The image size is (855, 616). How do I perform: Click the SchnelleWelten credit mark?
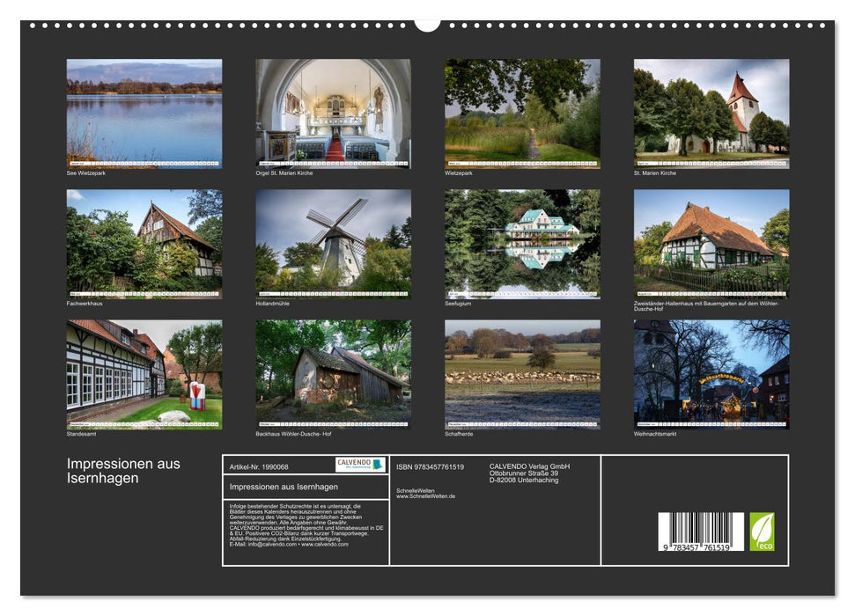pos(424,494)
